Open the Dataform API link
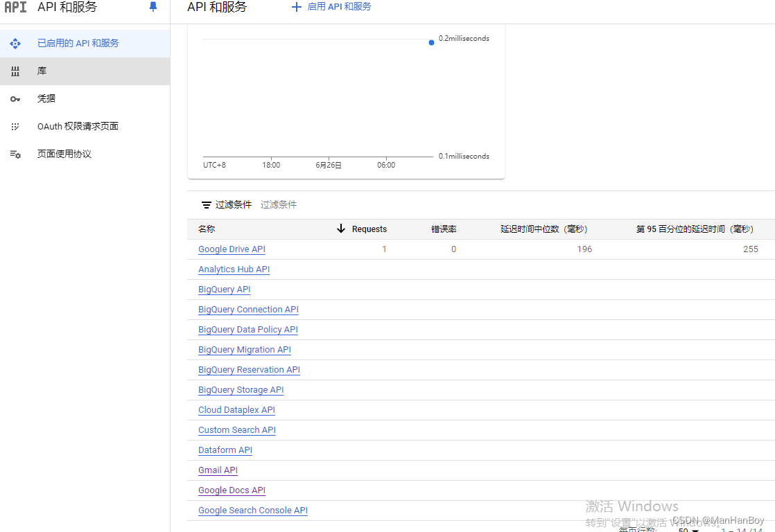Viewport: 775px width, 532px height. click(225, 450)
